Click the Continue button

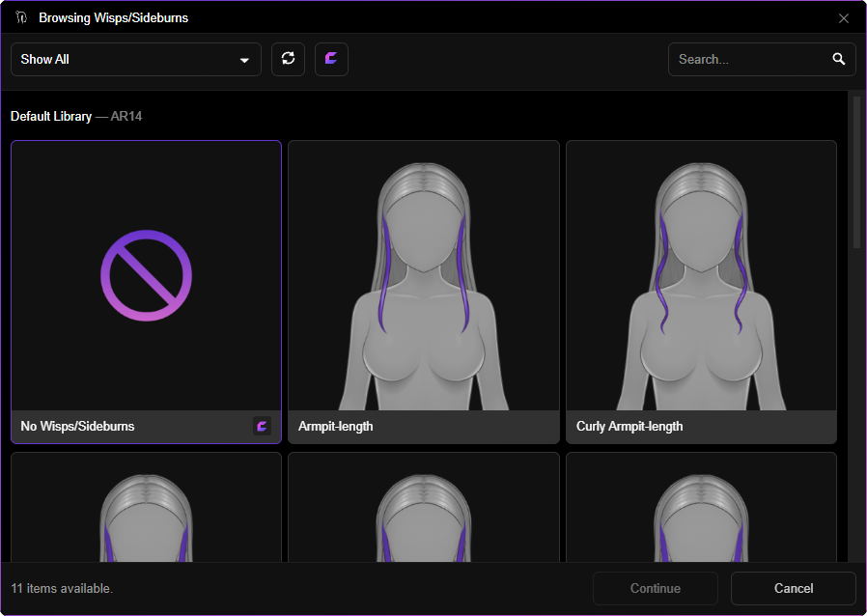pos(656,588)
